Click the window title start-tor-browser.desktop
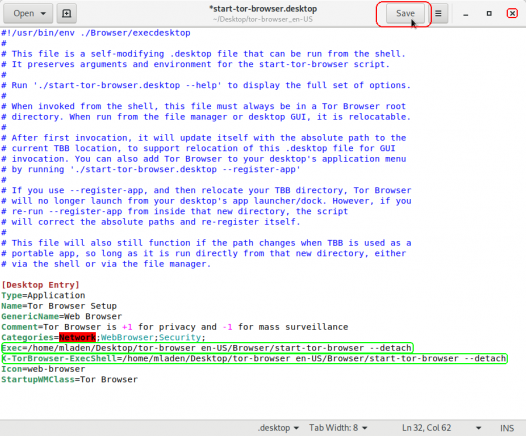This screenshot has height=436, width=526. tap(263, 9)
